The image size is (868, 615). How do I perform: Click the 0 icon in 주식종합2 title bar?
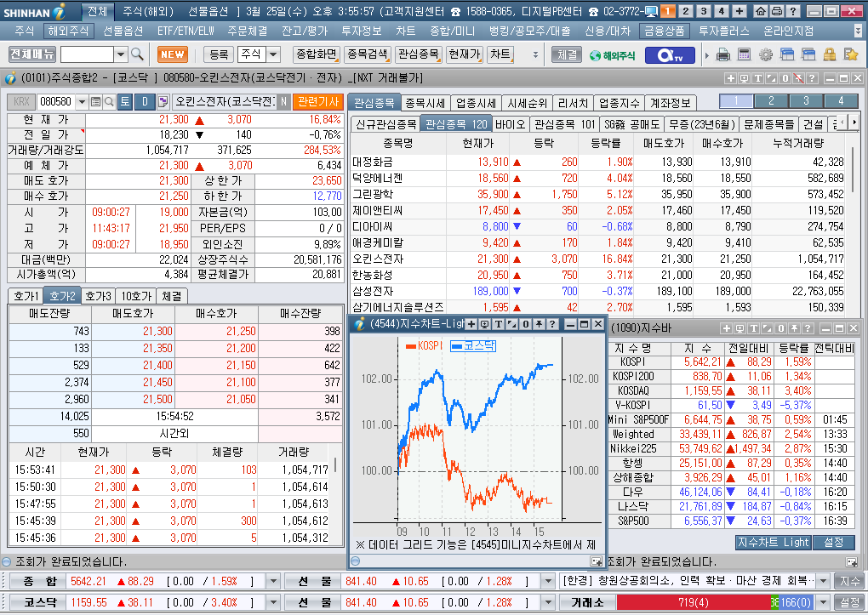point(785,78)
